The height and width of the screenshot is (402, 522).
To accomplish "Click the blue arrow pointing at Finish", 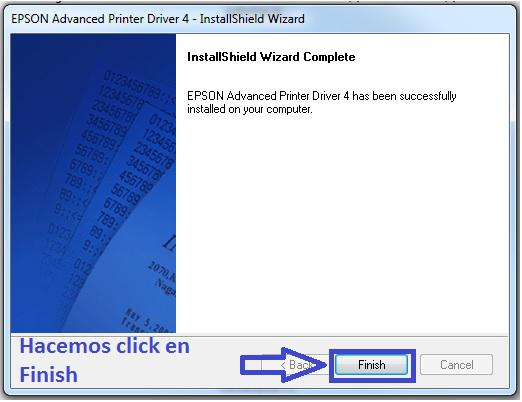I will click(283, 365).
